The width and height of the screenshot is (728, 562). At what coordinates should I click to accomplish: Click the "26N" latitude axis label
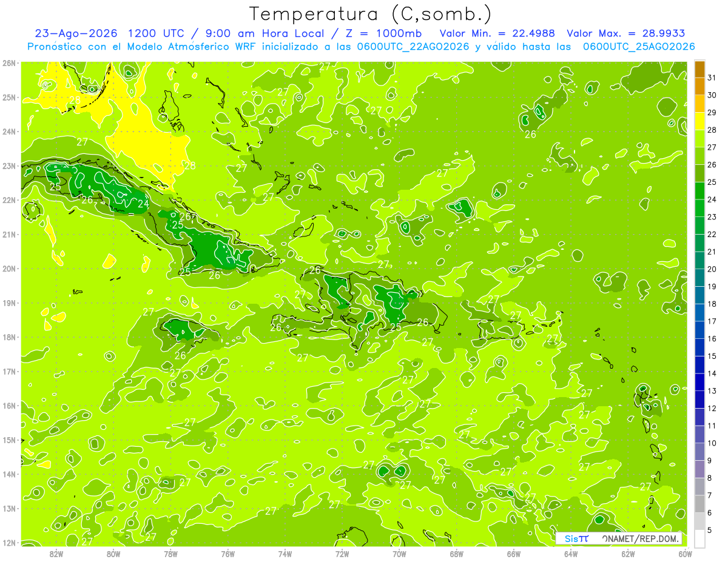coord(9,63)
